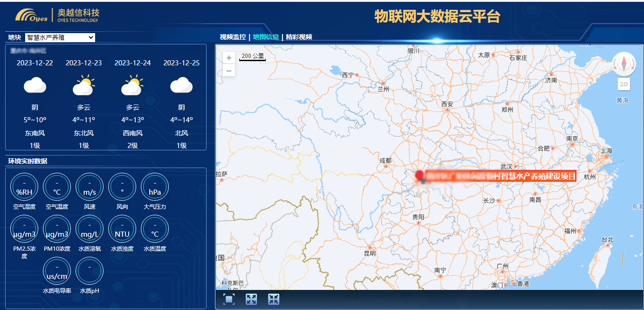The image size is (644, 310).
Task: Click the 2023-12-23 cloudy-sun weather icon
Action: (84, 85)
